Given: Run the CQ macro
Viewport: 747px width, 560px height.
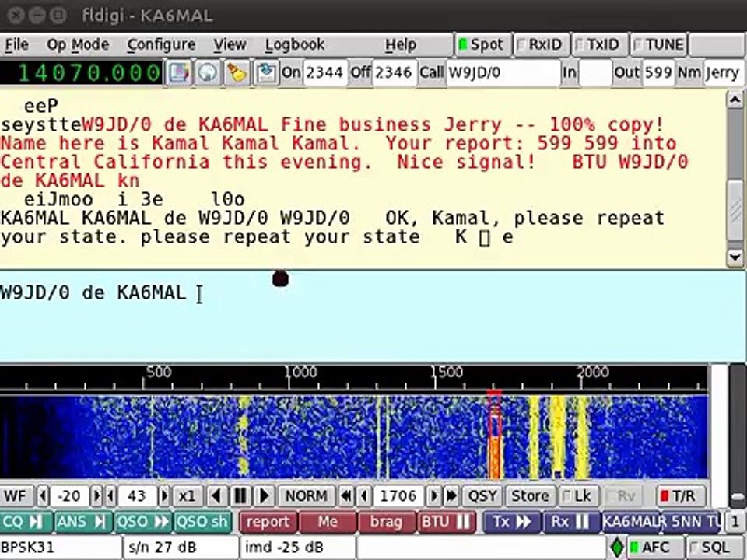Looking at the screenshot, I should pyautogui.click(x=26, y=522).
